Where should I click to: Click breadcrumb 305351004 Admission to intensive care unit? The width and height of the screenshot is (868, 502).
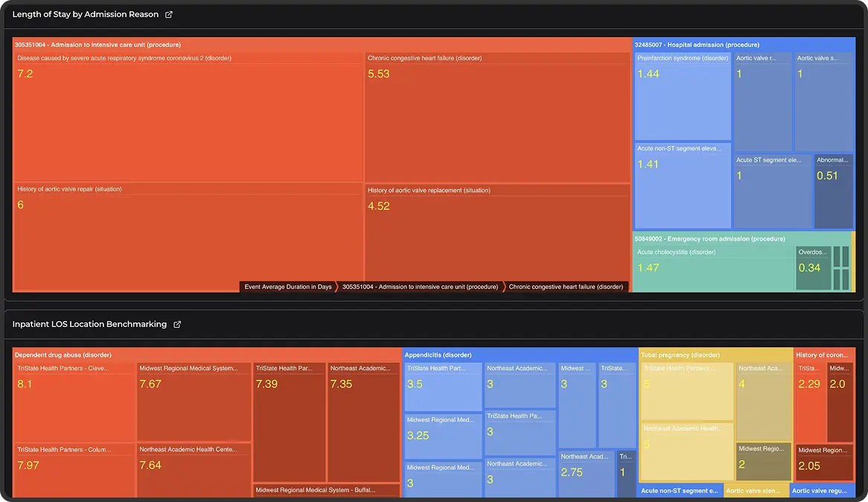420,287
